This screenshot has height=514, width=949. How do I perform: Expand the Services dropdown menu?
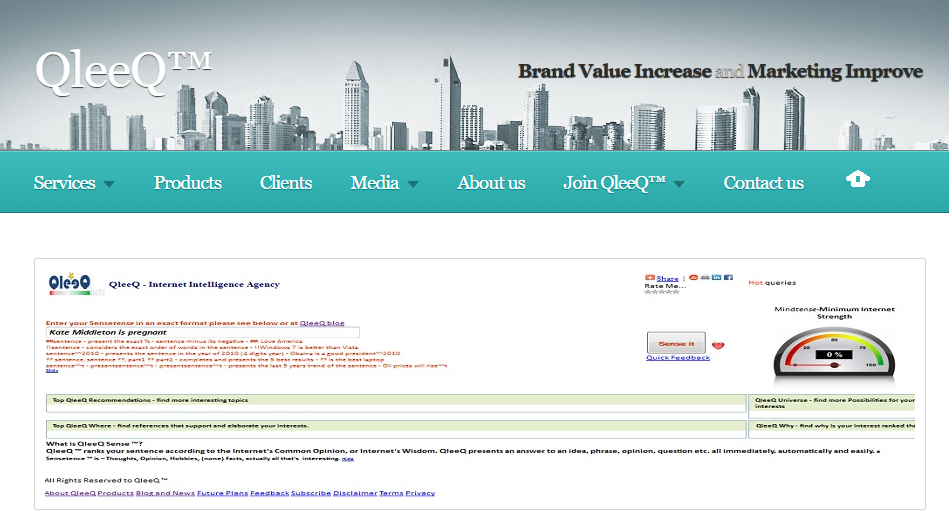click(109, 184)
